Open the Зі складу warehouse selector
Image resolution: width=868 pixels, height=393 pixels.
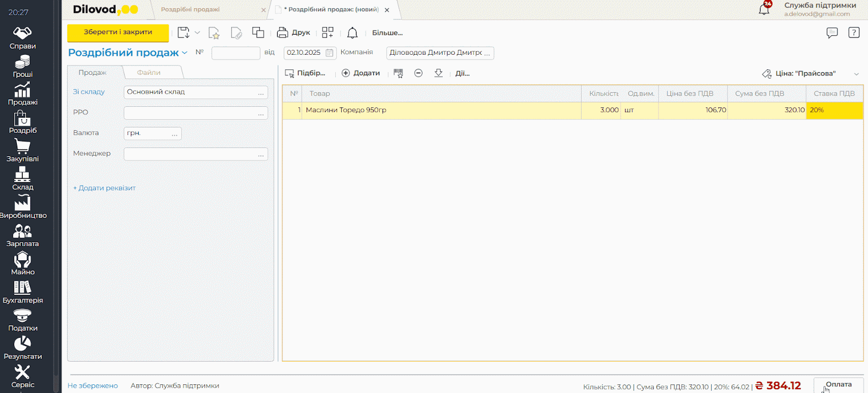261,93
